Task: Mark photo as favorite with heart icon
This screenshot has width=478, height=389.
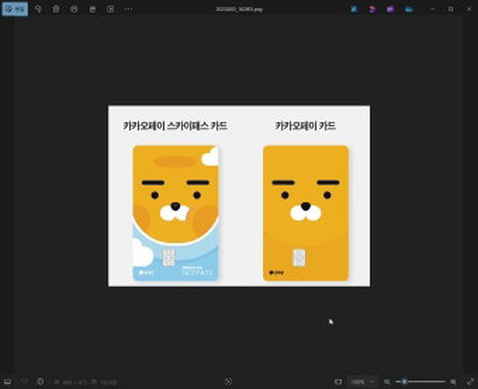Action: tap(24, 381)
